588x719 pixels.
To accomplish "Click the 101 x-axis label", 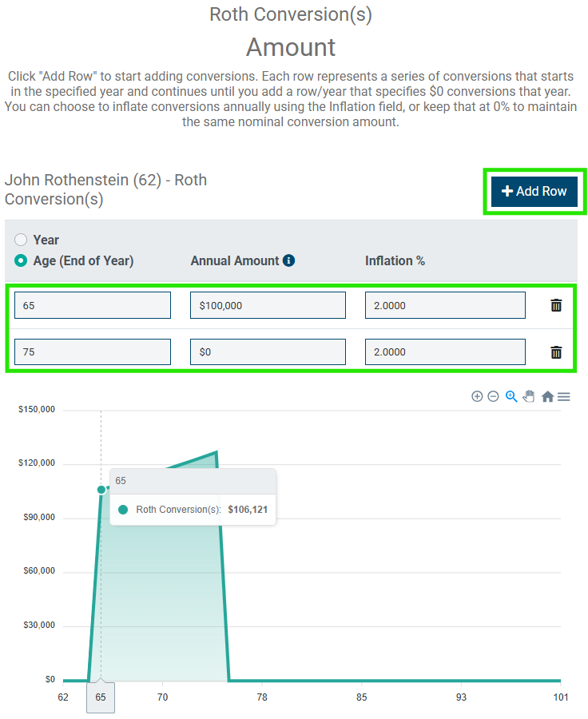I will [x=561, y=697].
